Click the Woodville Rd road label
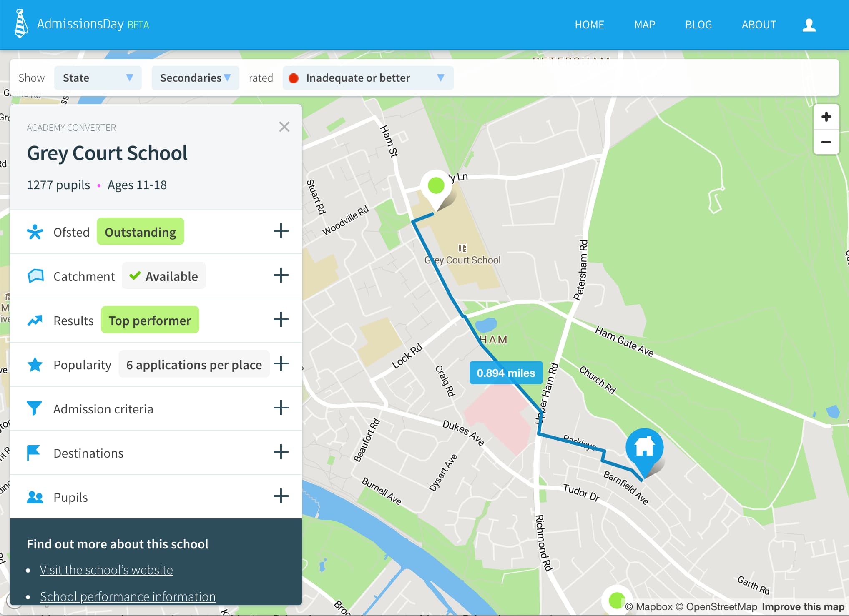 point(345,220)
